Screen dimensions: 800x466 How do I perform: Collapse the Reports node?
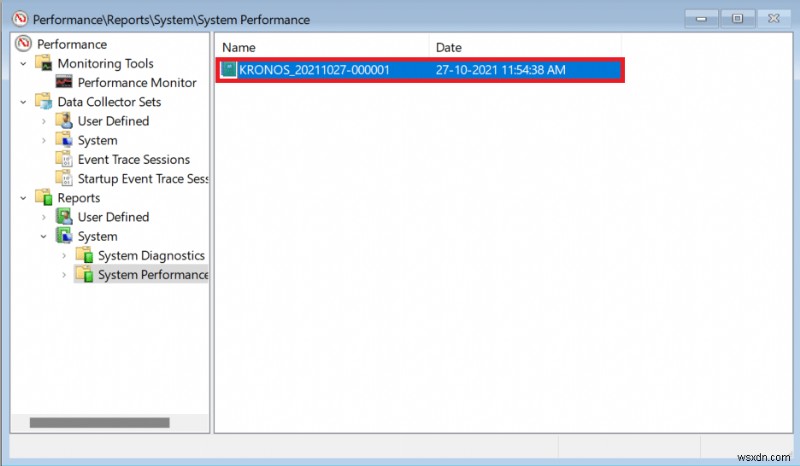tap(23, 198)
